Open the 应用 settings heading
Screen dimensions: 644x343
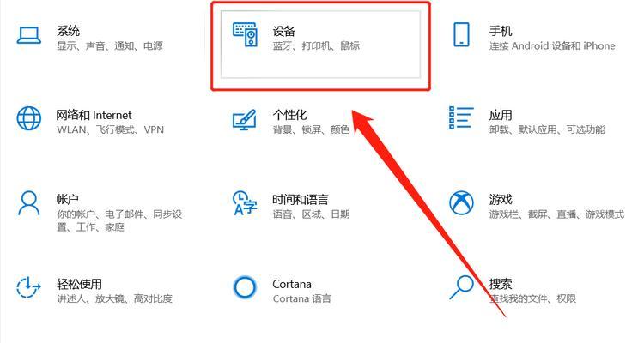click(x=501, y=115)
